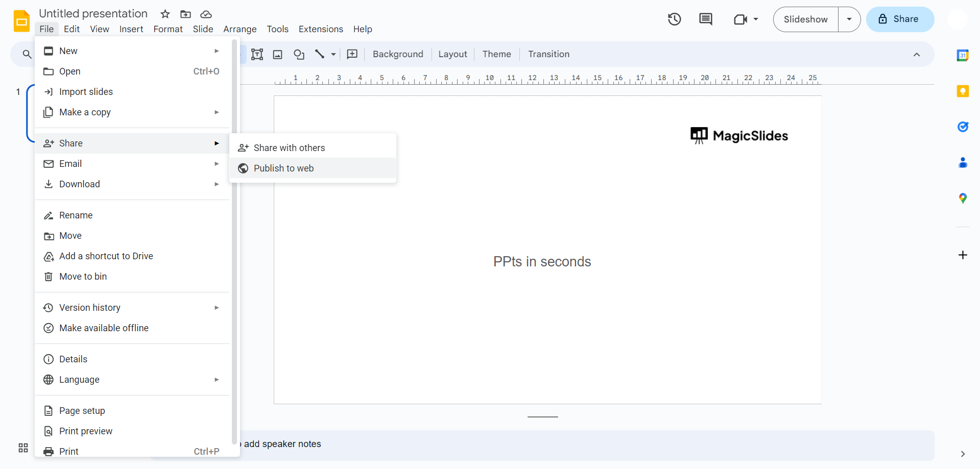Select the text box tool
Screen dimensions: 980x469
257,54
